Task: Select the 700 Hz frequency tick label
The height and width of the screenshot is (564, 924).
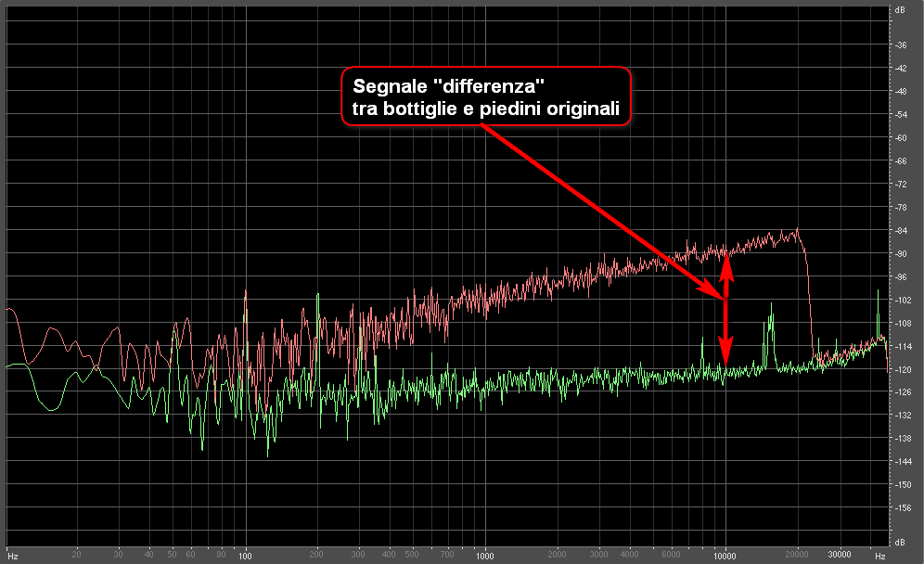Action: (447, 555)
